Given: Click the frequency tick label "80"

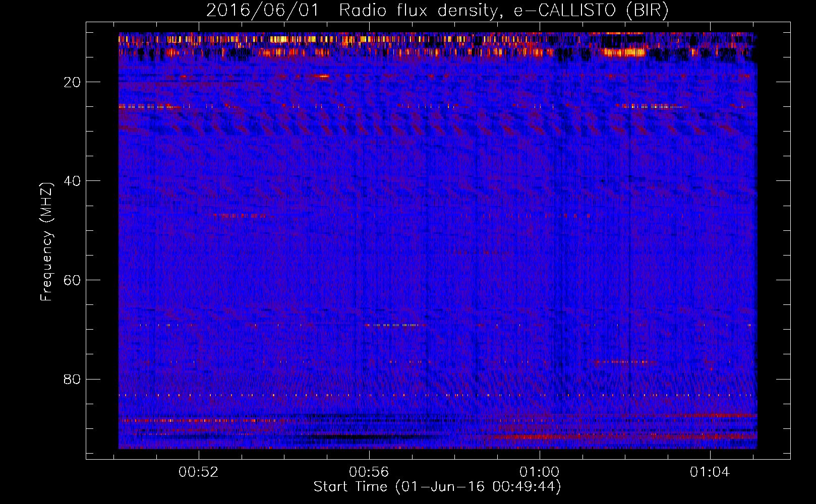Looking at the screenshot, I should tap(73, 379).
